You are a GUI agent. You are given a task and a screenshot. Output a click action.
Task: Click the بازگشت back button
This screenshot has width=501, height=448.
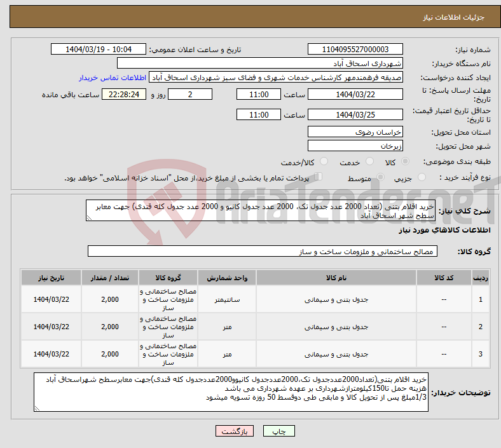click(x=235, y=431)
